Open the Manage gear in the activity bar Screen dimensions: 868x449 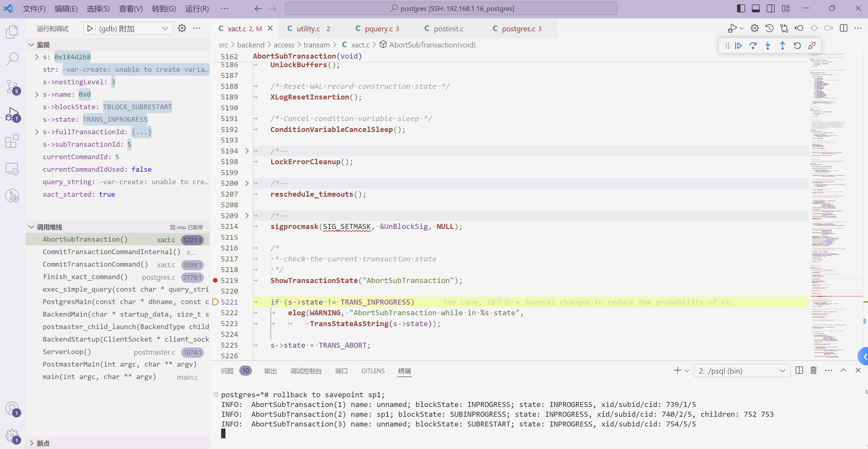click(x=12, y=436)
